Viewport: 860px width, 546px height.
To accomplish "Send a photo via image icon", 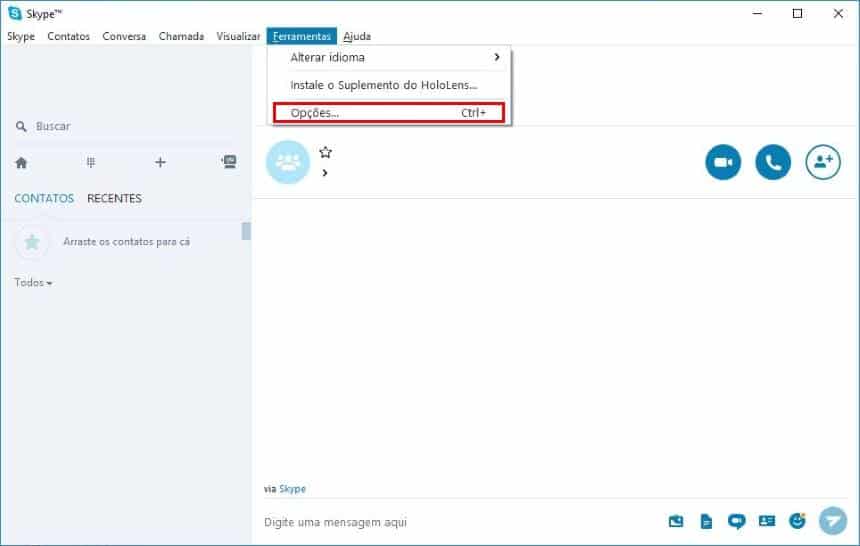I will (x=676, y=521).
